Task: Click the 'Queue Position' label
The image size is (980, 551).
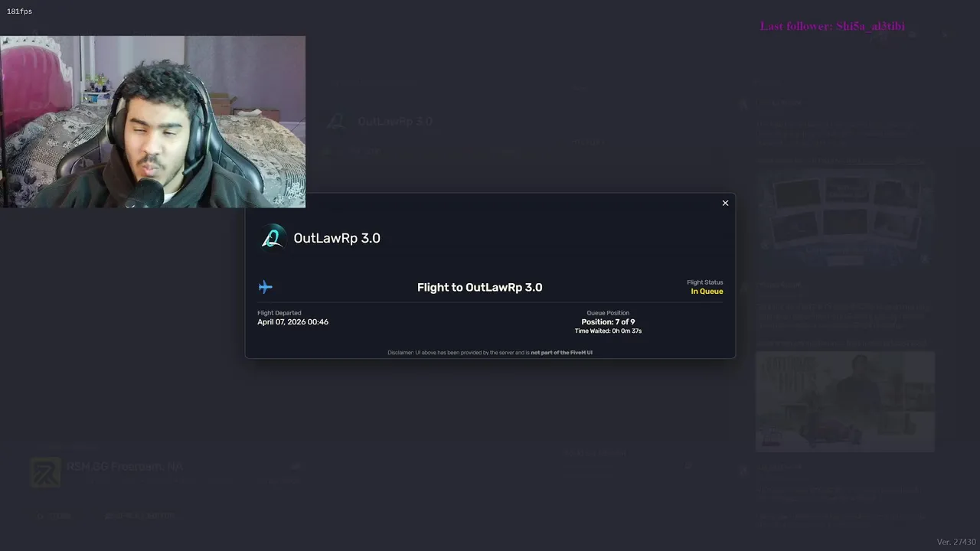Action: (608, 313)
